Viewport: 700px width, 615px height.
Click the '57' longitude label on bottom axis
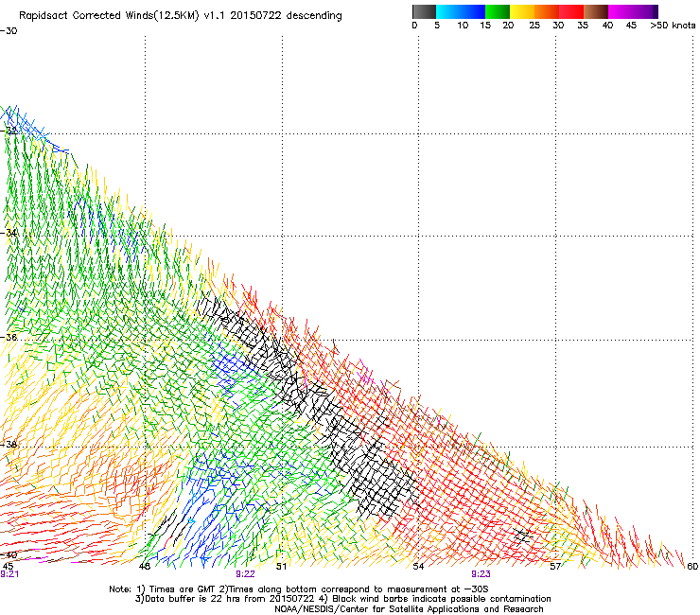tap(555, 567)
